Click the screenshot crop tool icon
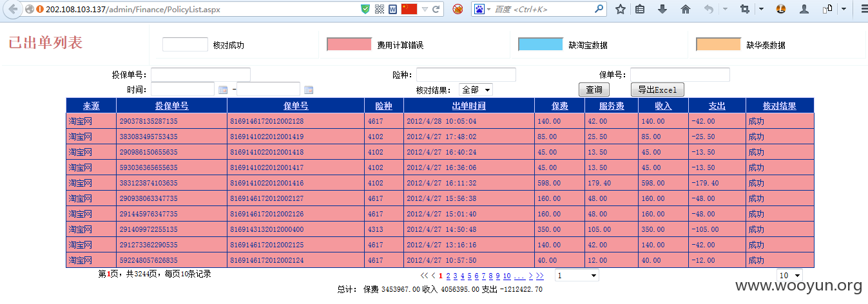868x304 pixels. 746,9
